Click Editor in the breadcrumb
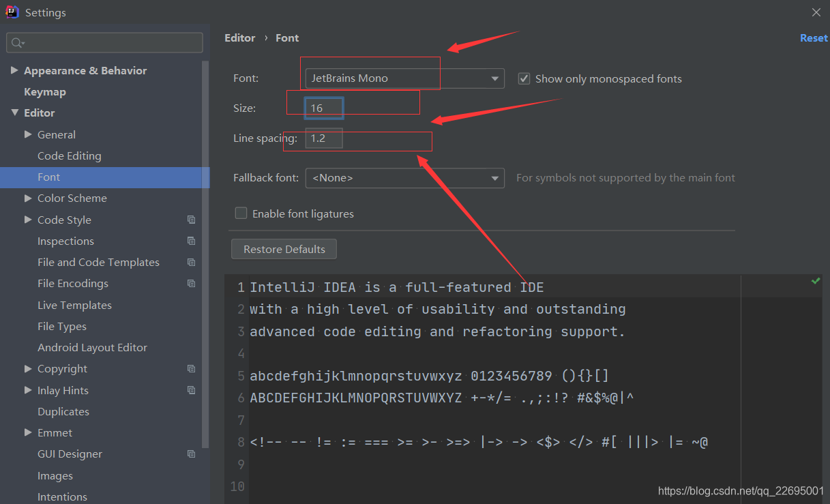The width and height of the screenshot is (830, 504). pos(240,38)
